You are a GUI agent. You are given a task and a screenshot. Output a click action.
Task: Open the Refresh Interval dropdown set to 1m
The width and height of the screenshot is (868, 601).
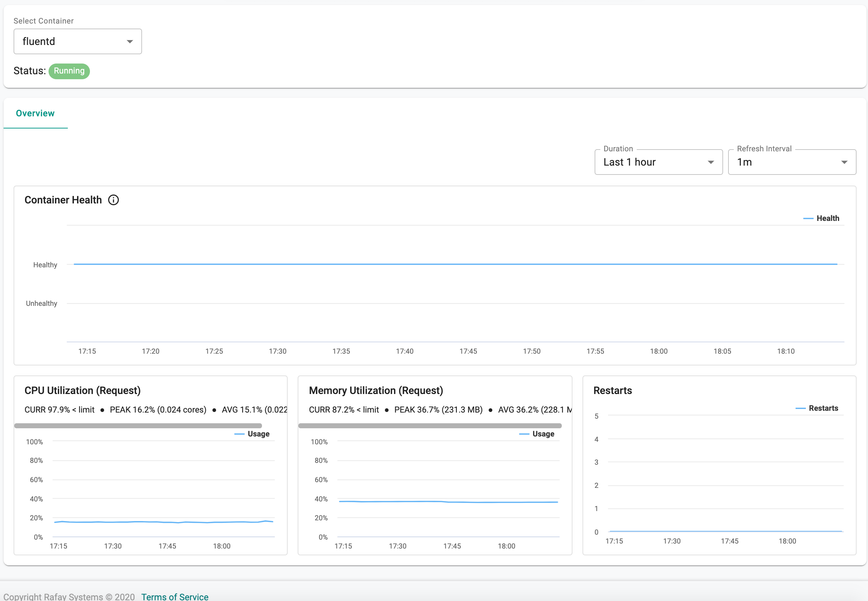tap(792, 162)
